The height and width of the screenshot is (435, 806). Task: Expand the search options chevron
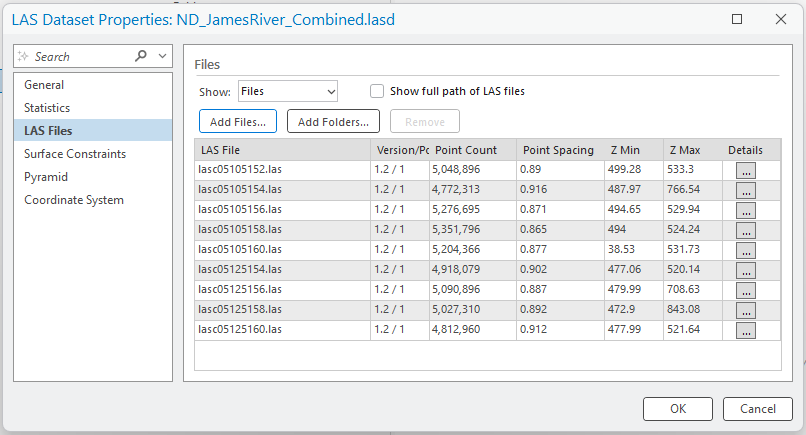[162, 56]
